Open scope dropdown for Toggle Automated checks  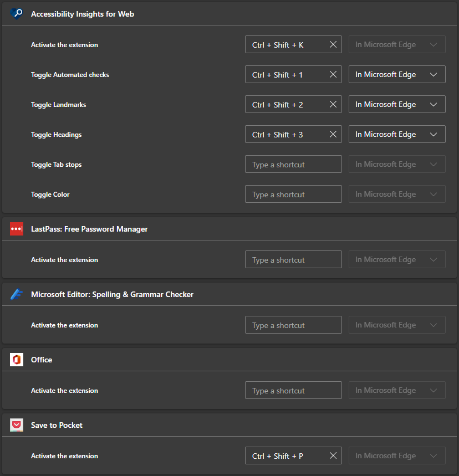(x=397, y=74)
